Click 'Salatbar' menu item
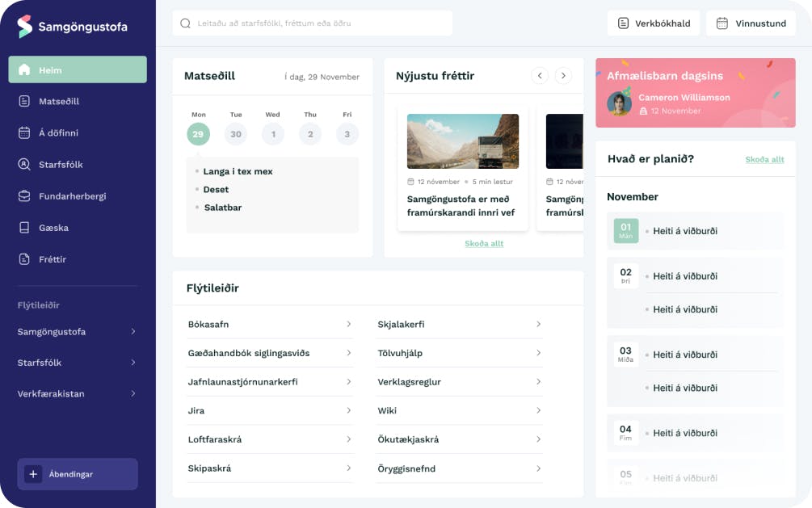 223,207
